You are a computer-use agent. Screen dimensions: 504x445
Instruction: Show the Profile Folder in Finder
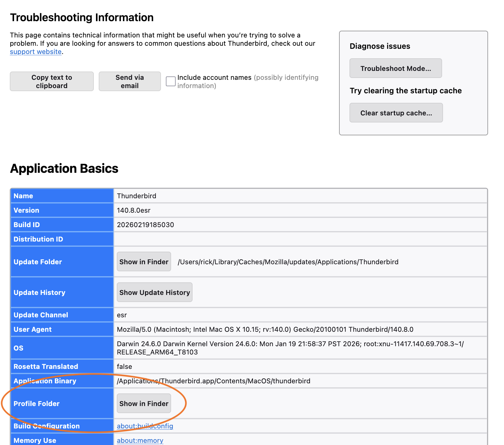144,404
